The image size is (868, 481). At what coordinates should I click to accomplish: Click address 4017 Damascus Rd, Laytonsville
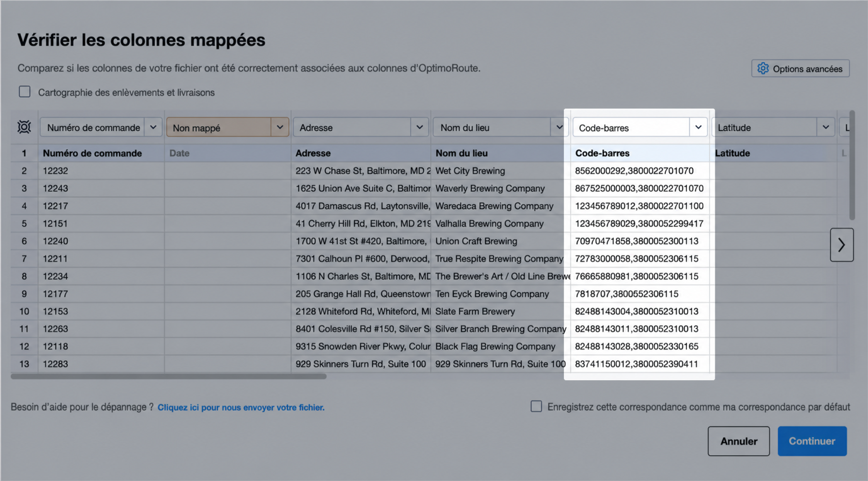(x=361, y=206)
